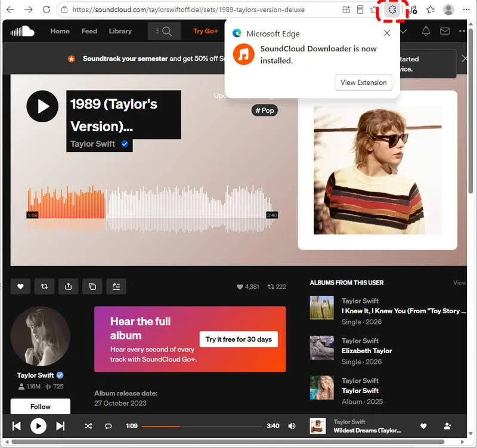Open the Edge favorites list icon

(x=430, y=10)
